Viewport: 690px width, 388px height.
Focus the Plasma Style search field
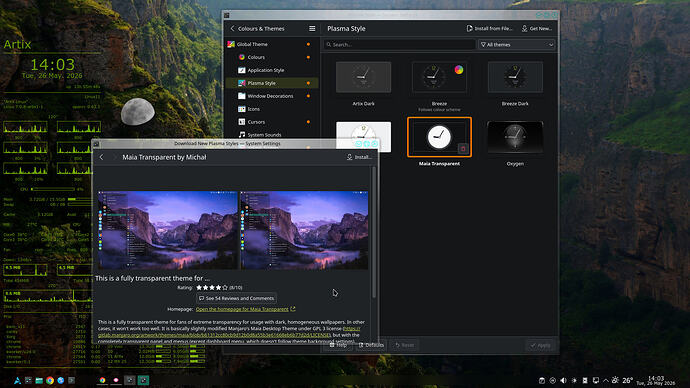(x=400, y=44)
